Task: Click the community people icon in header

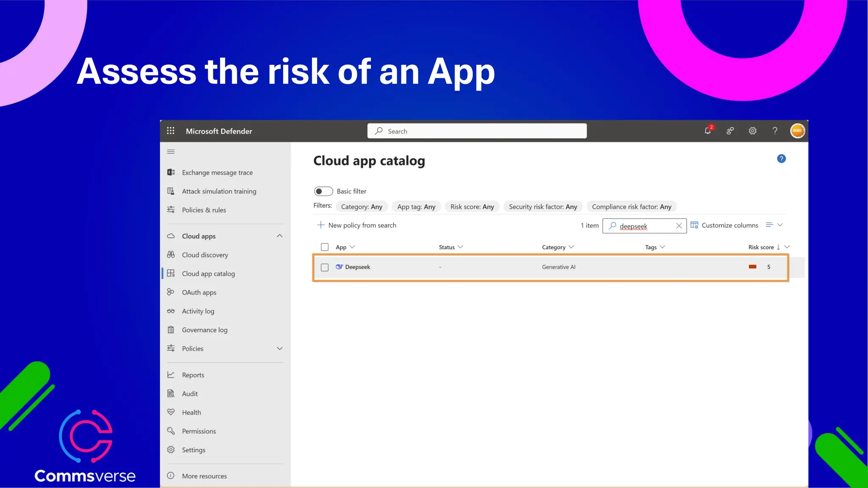Action: [730, 131]
